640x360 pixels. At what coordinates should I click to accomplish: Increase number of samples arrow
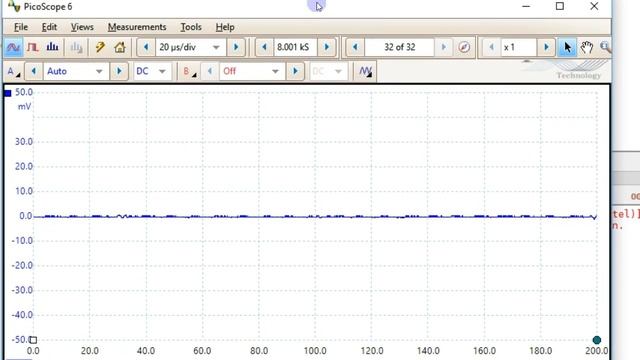(x=327, y=47)
